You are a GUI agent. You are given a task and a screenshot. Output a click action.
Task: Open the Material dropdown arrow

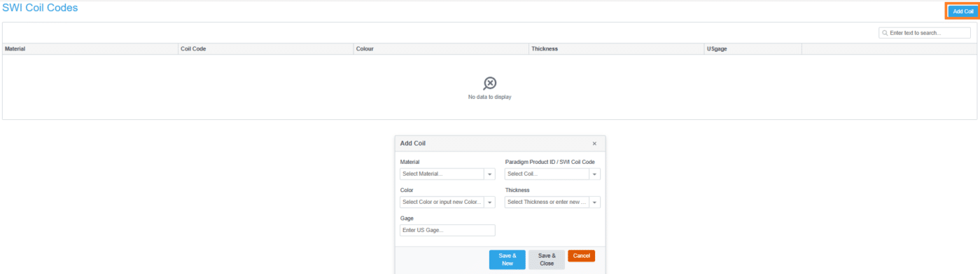490,174
